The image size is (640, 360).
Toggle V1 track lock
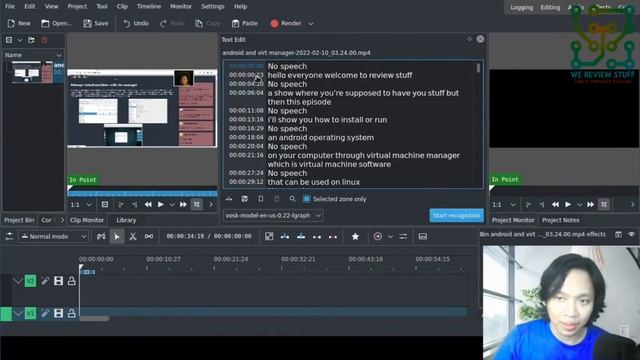pyautogui.click(x=71, y=313)
